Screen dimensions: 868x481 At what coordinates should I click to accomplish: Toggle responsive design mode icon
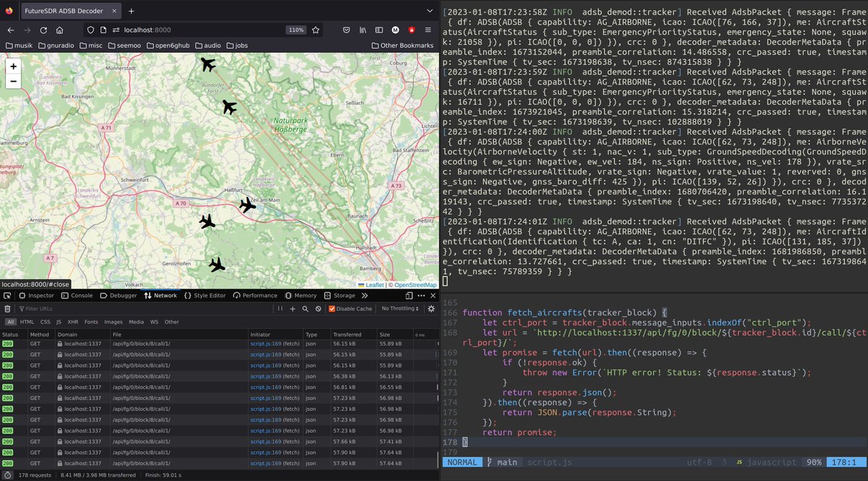tap(409, 296)
